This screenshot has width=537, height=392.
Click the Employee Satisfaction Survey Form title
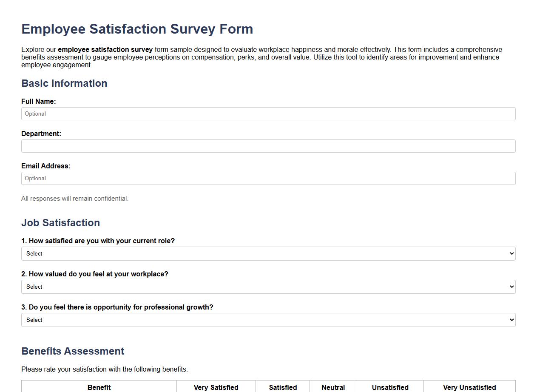pyautogui.click(x=137, y=29)
